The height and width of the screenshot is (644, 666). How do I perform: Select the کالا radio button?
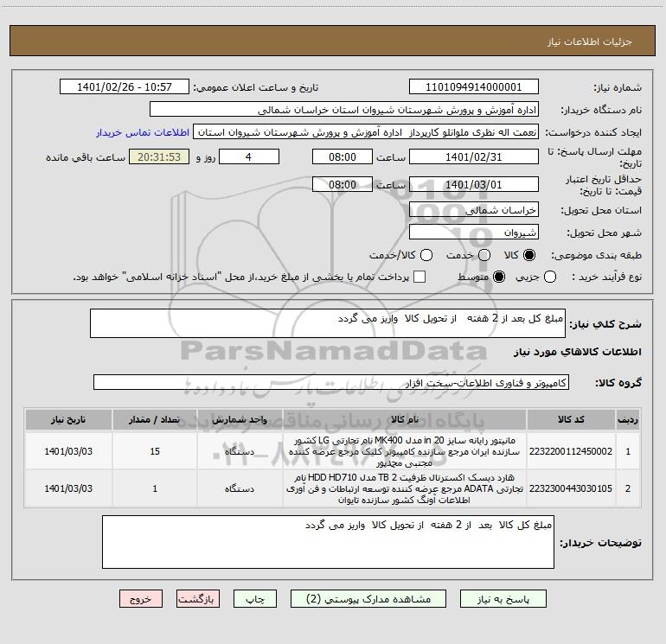coord(529,255)
